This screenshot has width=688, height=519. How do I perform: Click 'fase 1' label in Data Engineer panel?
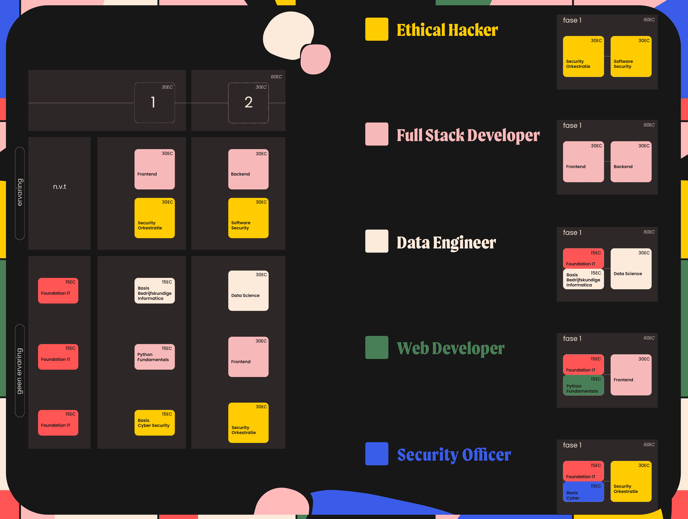pos(572,233)
